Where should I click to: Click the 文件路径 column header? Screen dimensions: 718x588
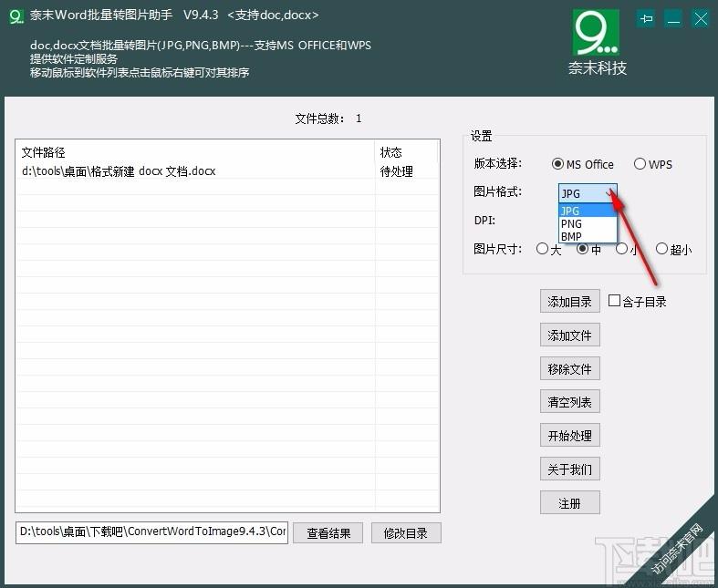[x=195, y=152]
